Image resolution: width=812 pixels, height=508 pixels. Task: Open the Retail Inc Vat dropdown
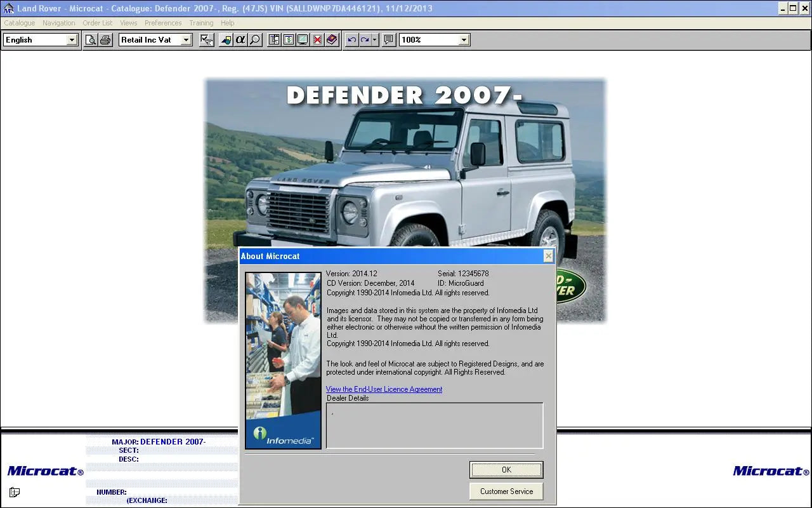pyautogui.click(x=186, y=39)
